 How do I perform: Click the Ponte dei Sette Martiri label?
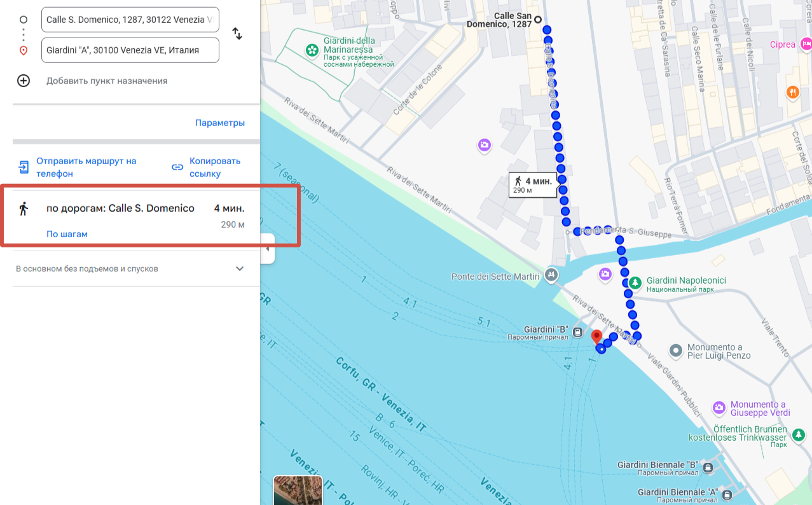pyautogui.click(x=495, y=277)
